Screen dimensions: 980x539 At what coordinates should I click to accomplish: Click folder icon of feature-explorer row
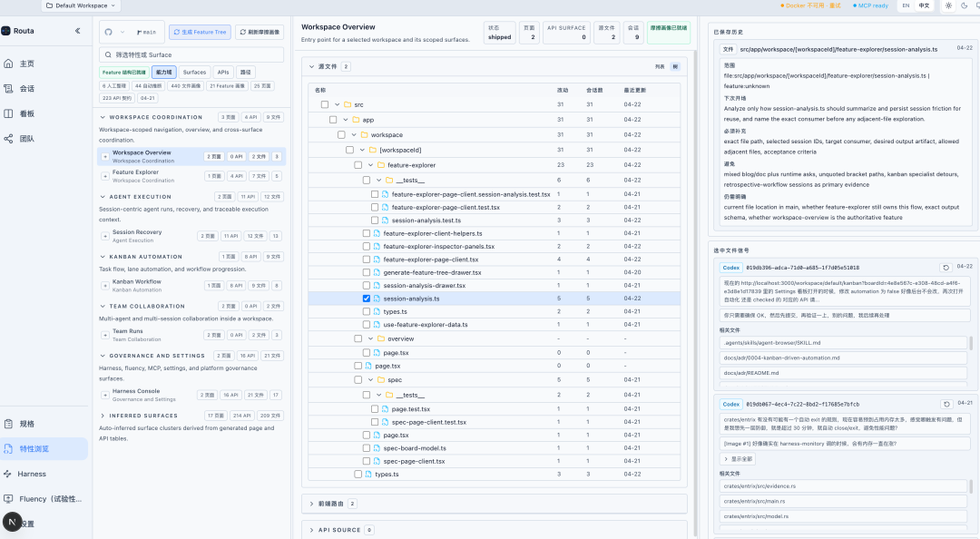pyautogui.click(x=380, y=165)
